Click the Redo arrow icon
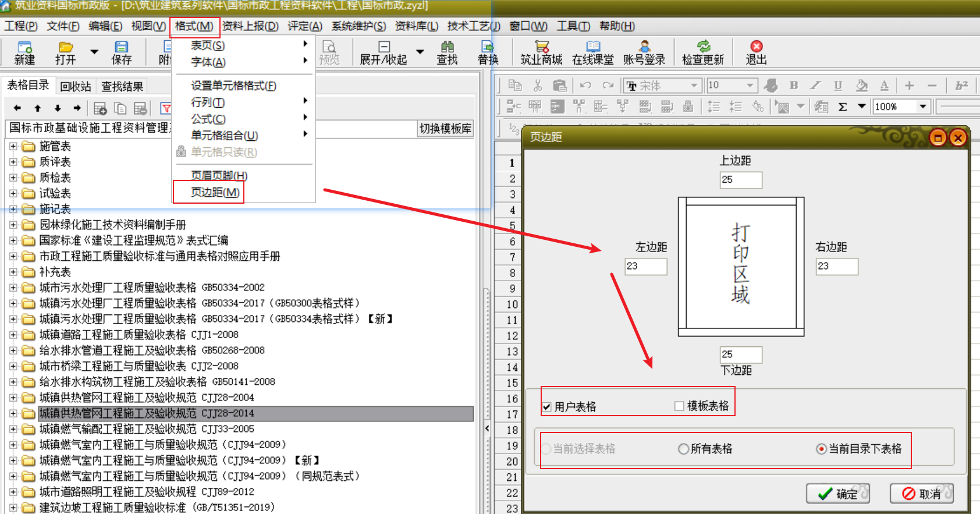The height and width of the screenshot is (514, 980). click(608, 86)
